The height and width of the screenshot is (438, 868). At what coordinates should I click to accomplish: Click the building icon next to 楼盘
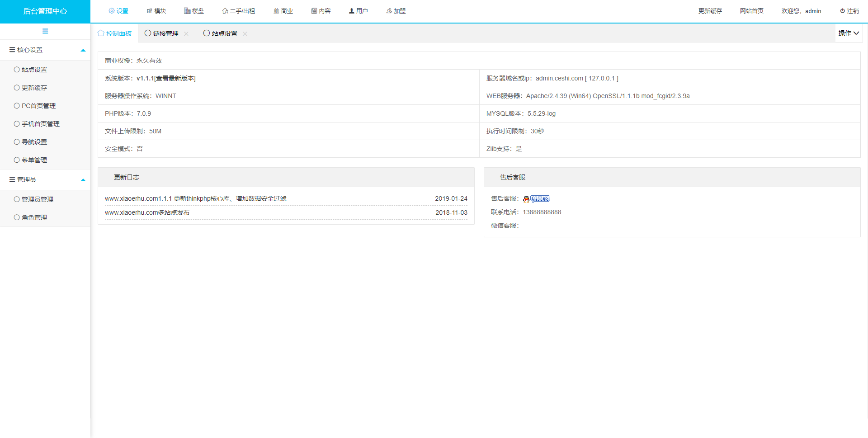187,11
